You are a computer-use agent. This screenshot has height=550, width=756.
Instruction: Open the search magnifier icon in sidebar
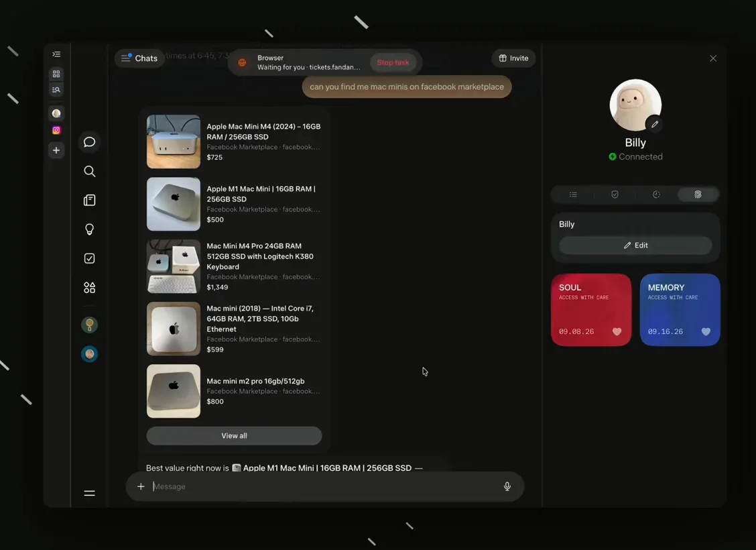point(90,171)
